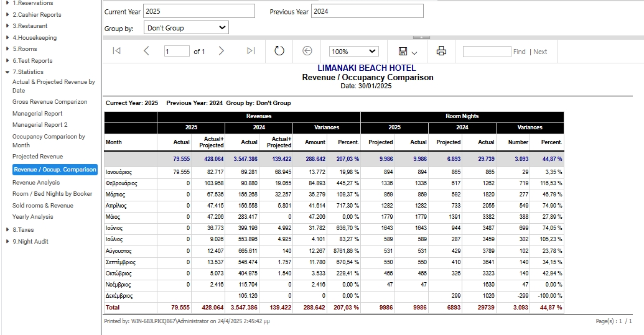Expand the 5.Rooms section
Screen dimensions: 644x335
(x=7, y=49)
